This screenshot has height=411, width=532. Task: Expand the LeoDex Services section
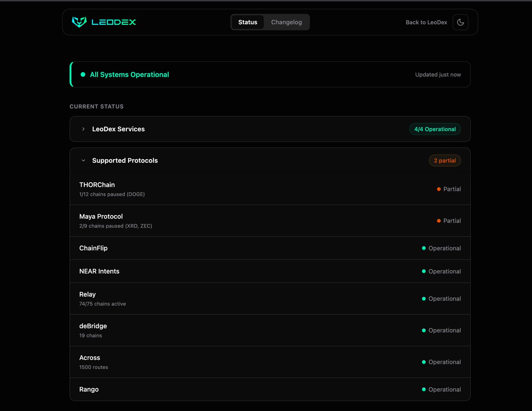click(x=270, y=129)
